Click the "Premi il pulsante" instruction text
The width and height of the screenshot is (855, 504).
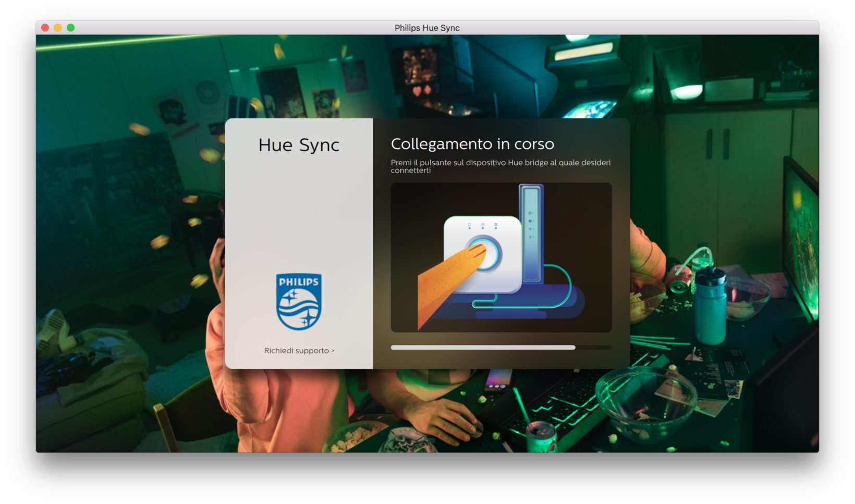[x=500, y=166]
